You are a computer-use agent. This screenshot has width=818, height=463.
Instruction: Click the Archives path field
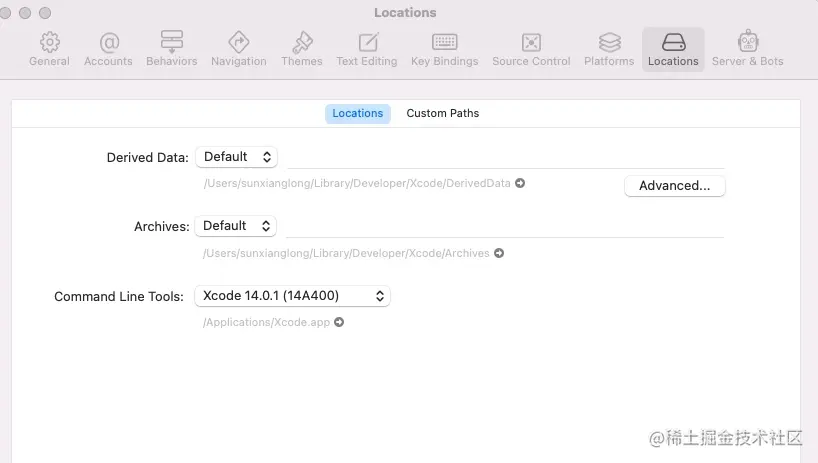coord(505,227)
